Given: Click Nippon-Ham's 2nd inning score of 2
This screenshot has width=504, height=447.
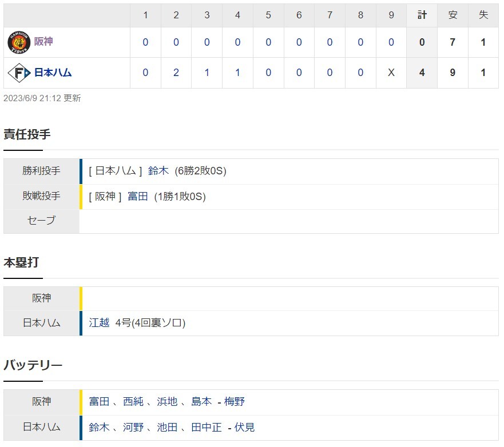Looking at the screenshot, I should pyautogui.click(x=176, y=73).
